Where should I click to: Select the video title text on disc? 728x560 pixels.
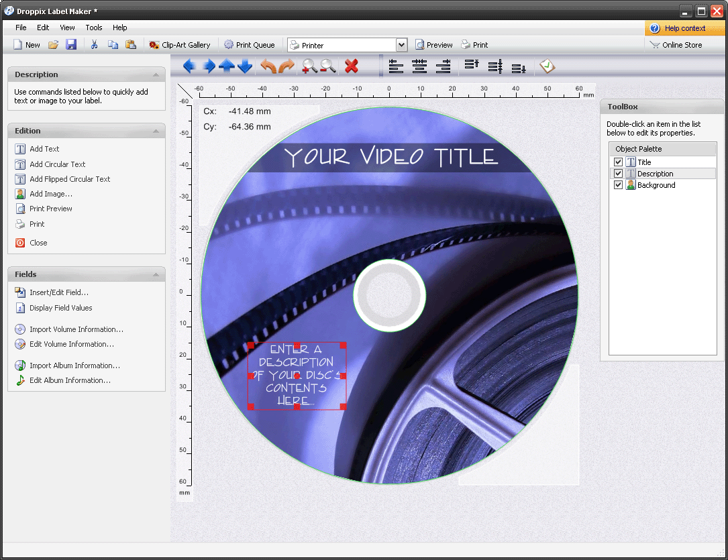coord(391,157)
